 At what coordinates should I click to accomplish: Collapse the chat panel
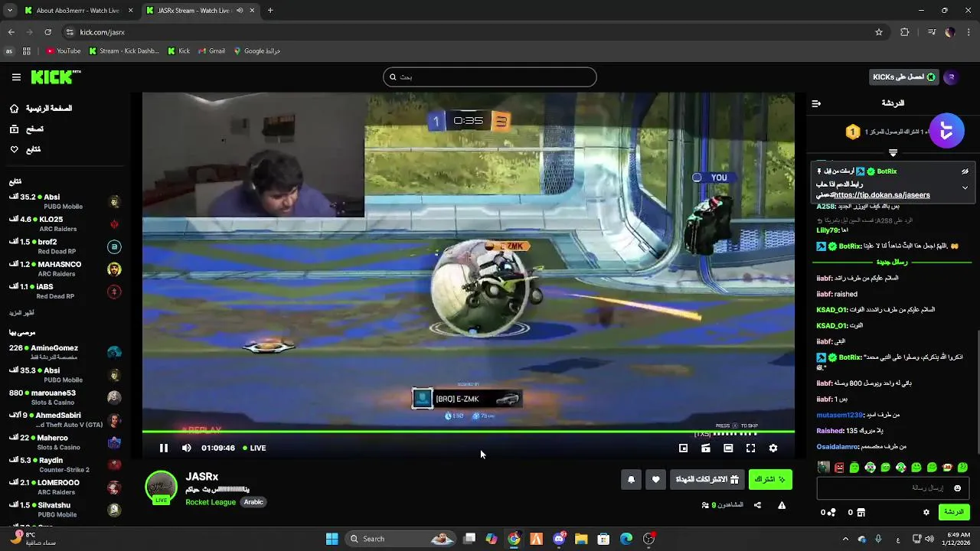(816, 103)
